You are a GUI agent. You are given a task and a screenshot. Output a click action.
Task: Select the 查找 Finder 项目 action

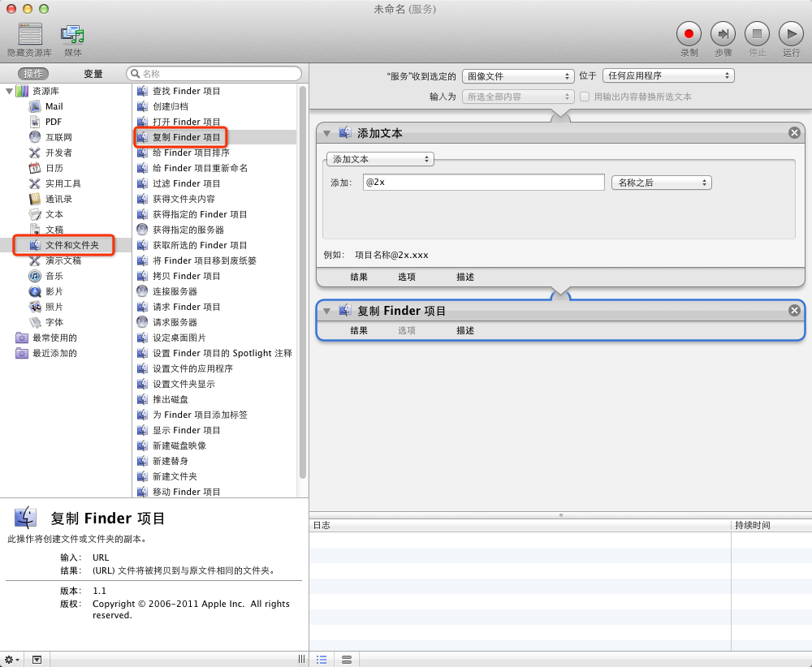(x=187, y=91)
